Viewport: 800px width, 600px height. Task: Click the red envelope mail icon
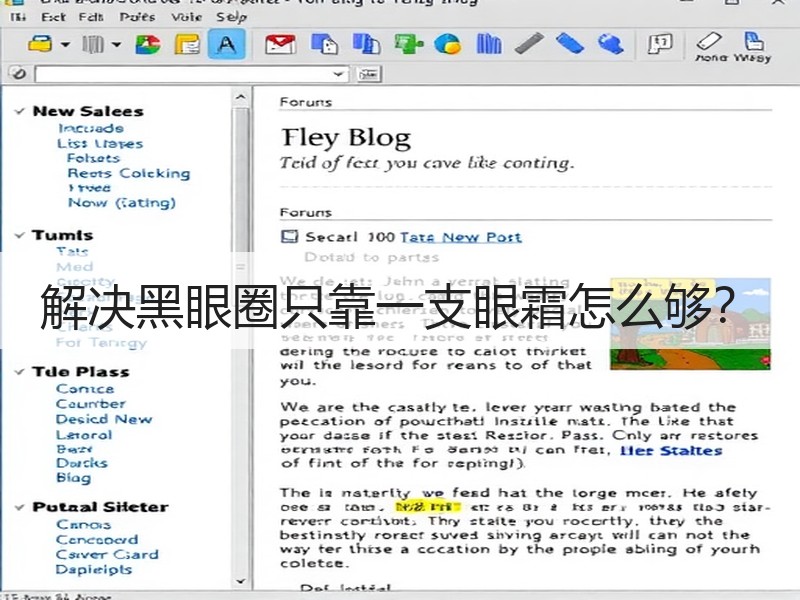(280, 44)
